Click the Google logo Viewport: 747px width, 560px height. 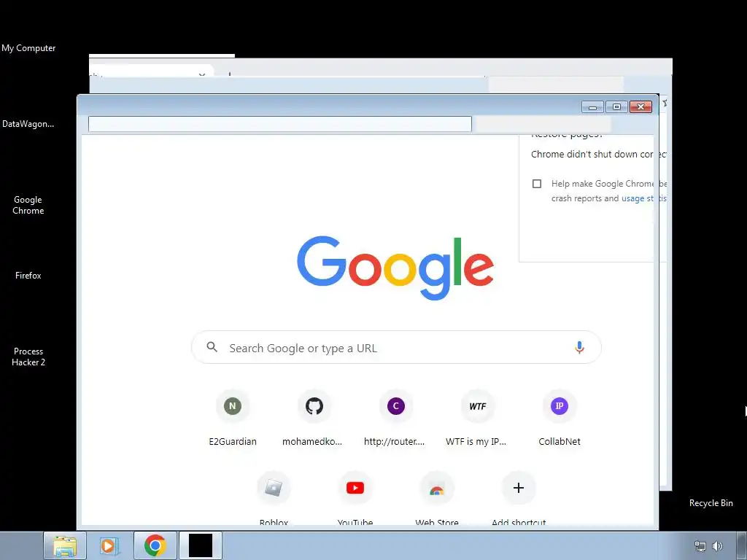click(395, 268)
